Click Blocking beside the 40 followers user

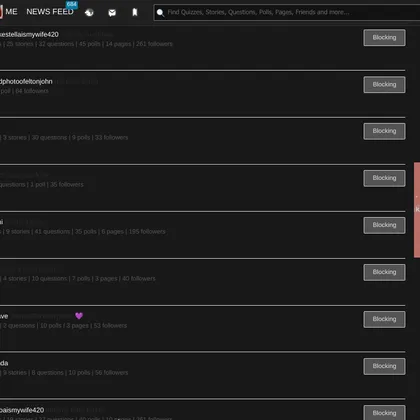(x=384, y=272)
